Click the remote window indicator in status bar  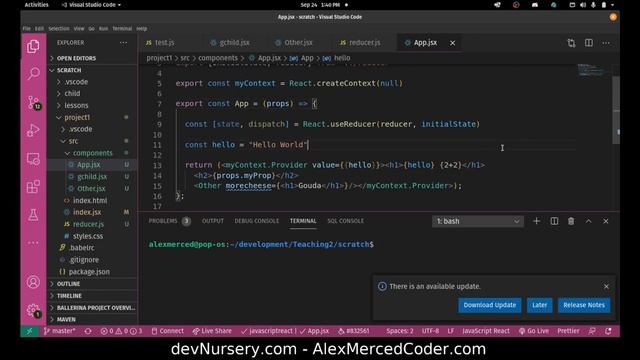(30, 331)
